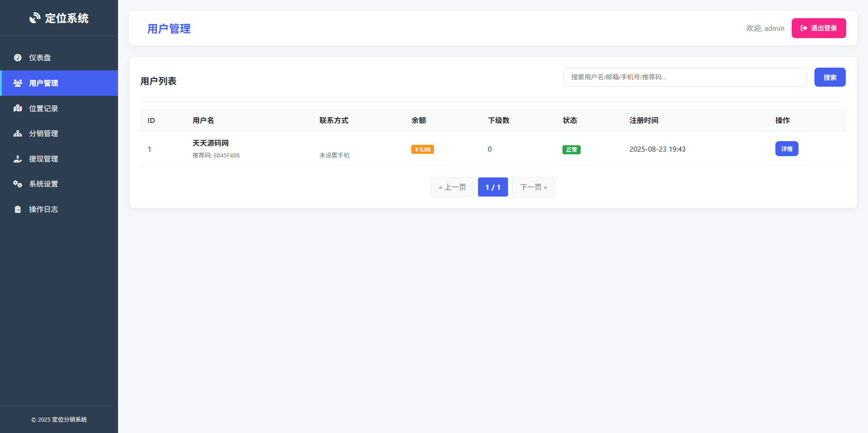Open 分销管理 section

pos(44,133)
